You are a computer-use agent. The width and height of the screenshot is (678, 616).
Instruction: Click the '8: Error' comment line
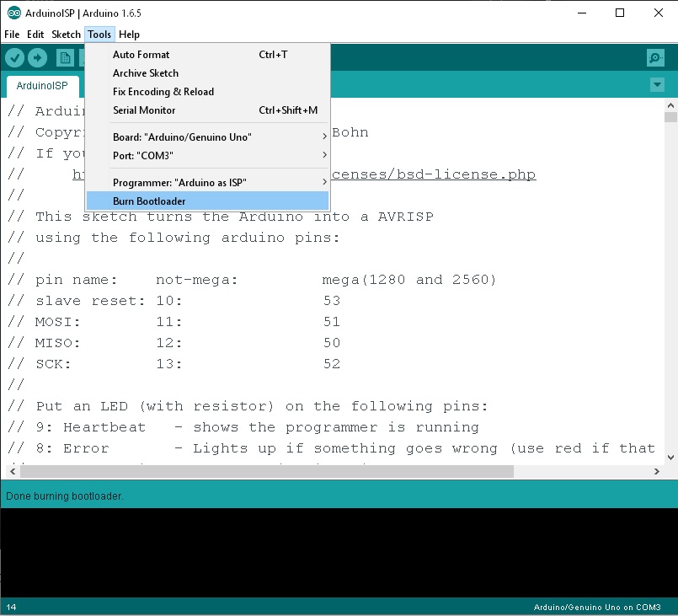click(x=331, y=448)
